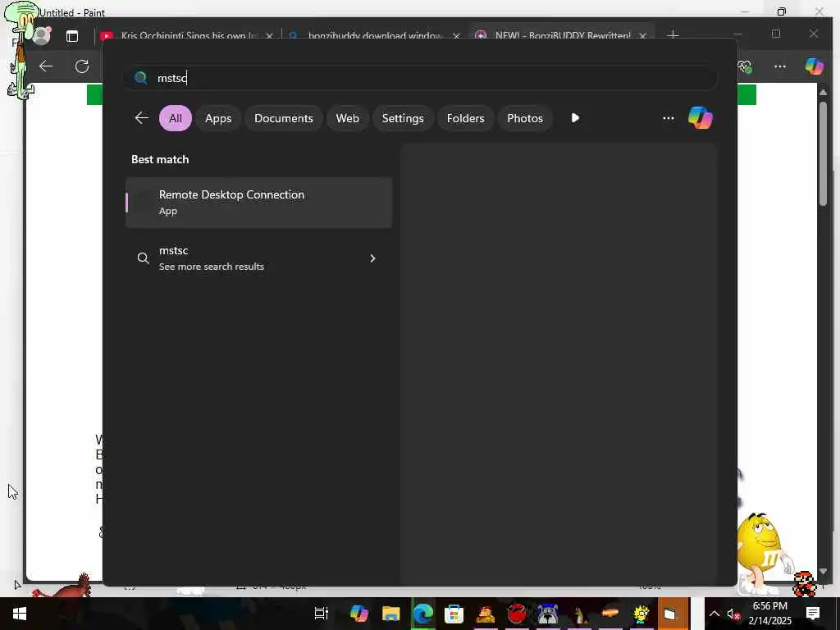The height and width of the screenshot is (630, 840).
Task: Click the Edge page vertical scrollbar thumb
Action: click(824, 152)
